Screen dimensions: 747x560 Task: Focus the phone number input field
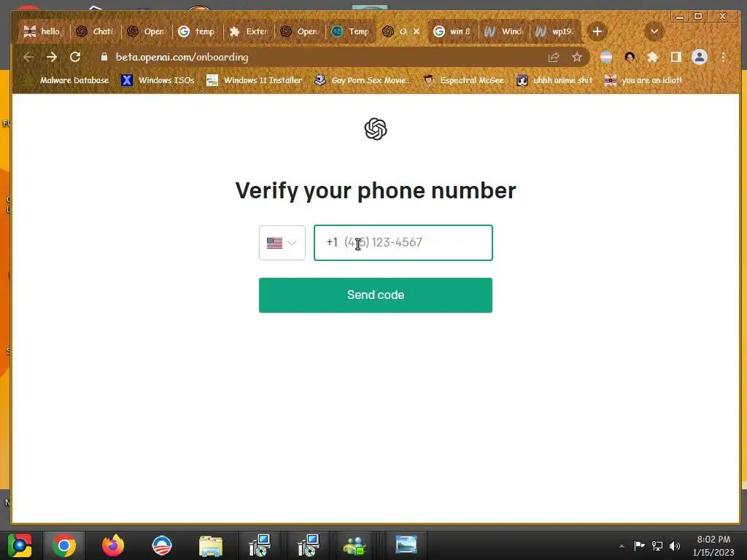403,243
